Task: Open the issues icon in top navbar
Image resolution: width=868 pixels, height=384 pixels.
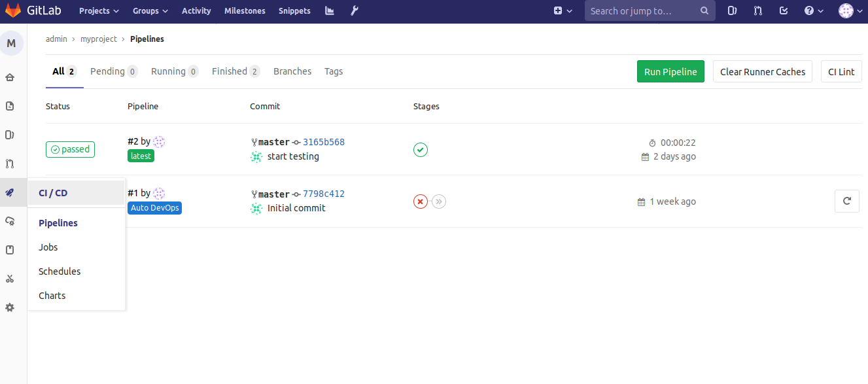Action: (x=733, y=10)
